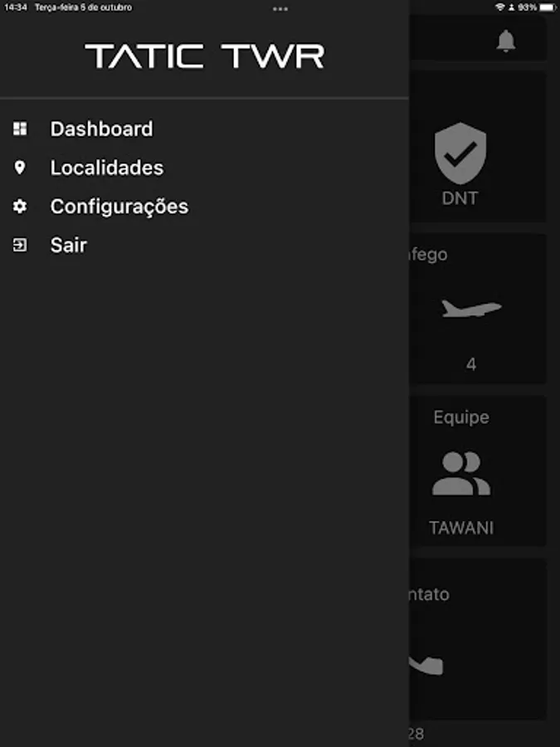Open Configurações from the side menu
Viewport: 560px width, 747px height.
(119, 207)
